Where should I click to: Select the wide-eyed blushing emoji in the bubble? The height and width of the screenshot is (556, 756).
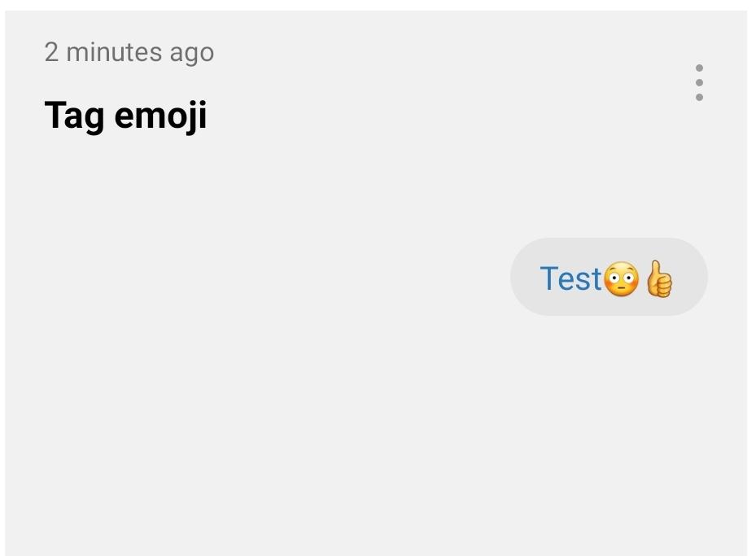[622, 279]
